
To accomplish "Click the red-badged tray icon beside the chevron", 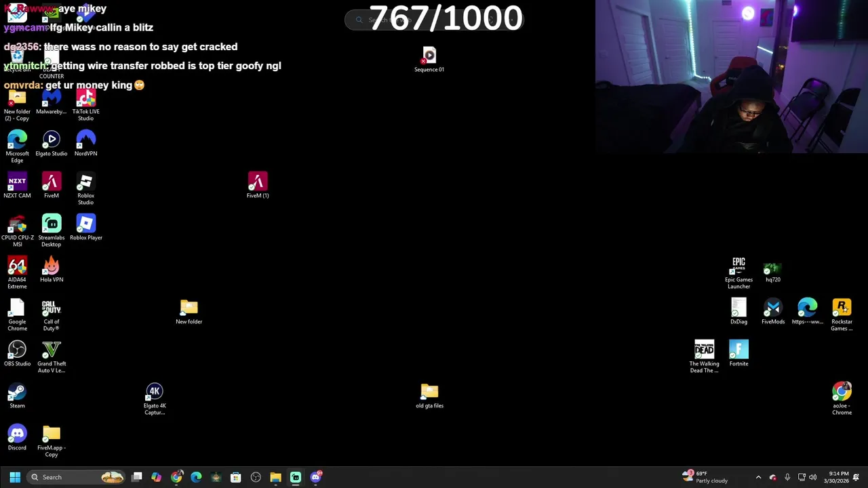I will [x=772, y=477].
